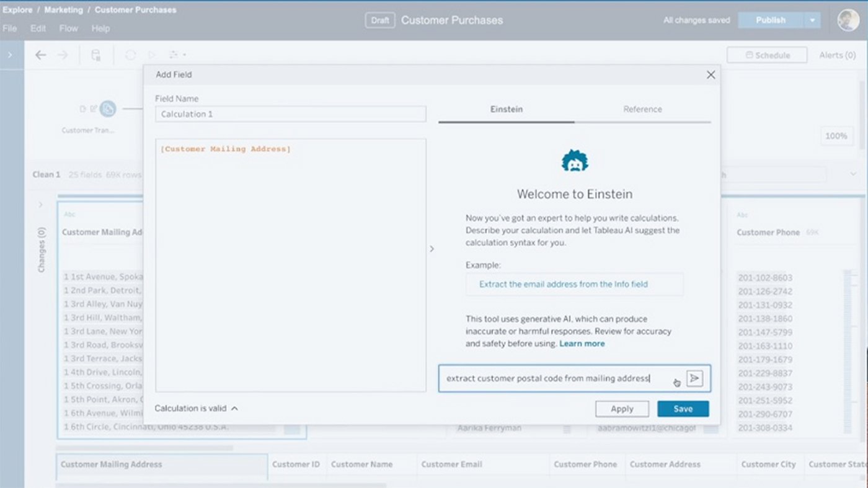Open Alerts (0)
The height and width of the screenshot is (488, 868).
tap(838, 55)
